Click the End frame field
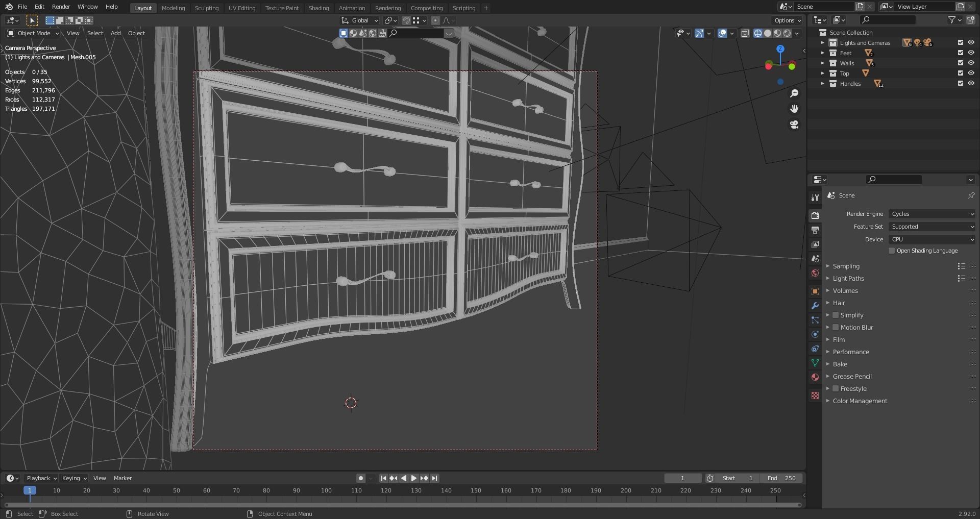This screenshot has height=519, width=980. click(x=781, y=478)
